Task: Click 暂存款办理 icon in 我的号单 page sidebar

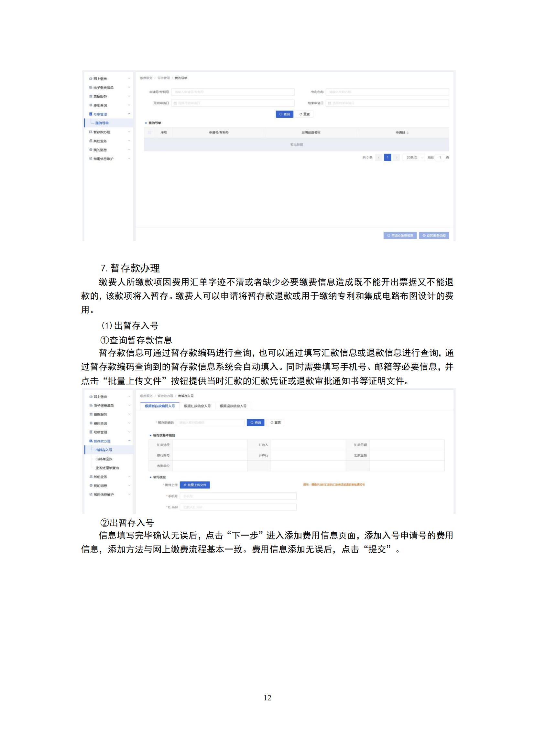Action: coord(91,132)
